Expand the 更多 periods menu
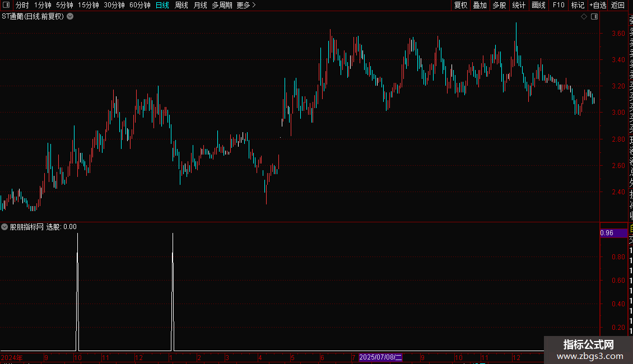This screenshot has height=364, width=633. point(246,5)
